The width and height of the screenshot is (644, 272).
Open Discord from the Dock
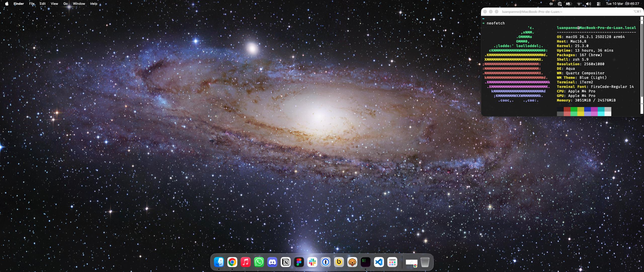tap(272, 262)
